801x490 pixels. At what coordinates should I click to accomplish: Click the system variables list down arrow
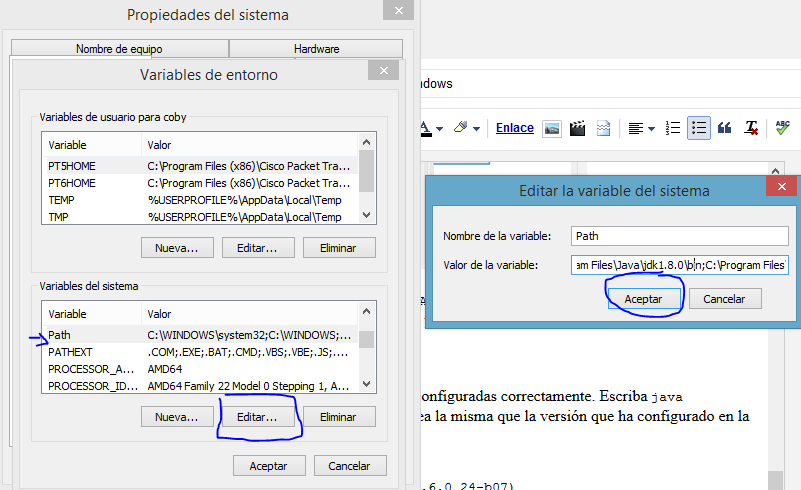click(x=366, y=384)
